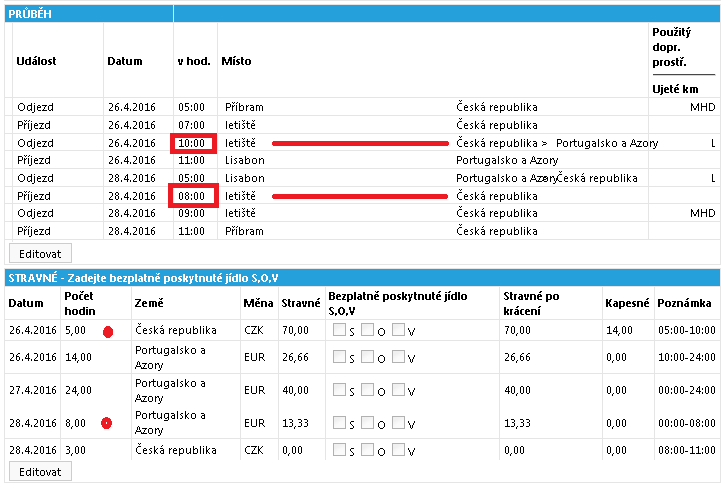
Task: Tick the V checkbox for the 10:00-24:00 row
Action: (x=398, y=356)
